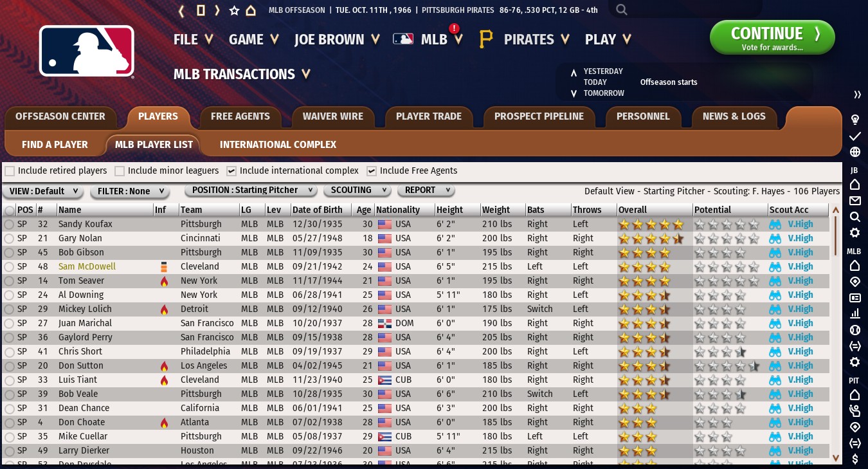This screenshot has width=868, height=469.
Task: Open the search magnifier in top bar
Action: coord(621,10)
